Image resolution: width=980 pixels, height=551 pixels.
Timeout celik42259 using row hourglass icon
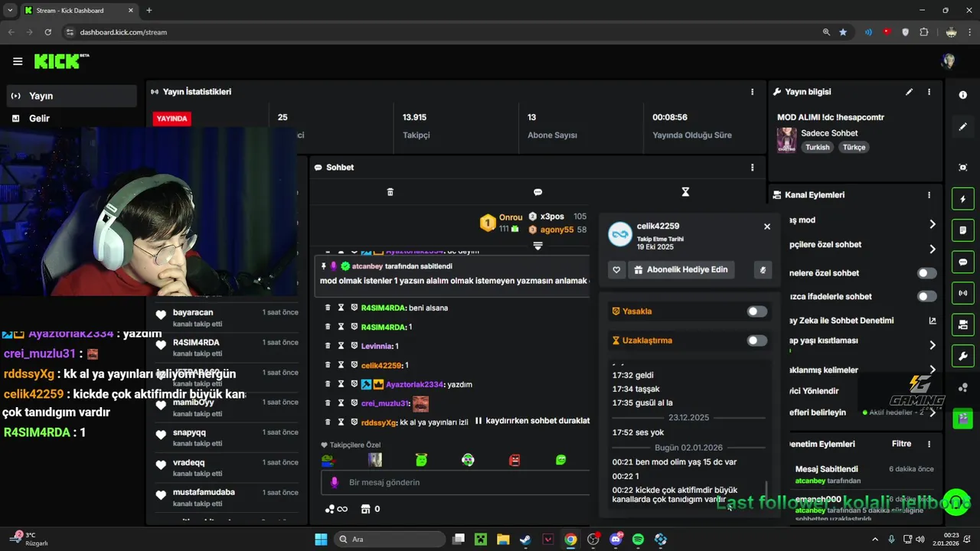tap(341, 365)
